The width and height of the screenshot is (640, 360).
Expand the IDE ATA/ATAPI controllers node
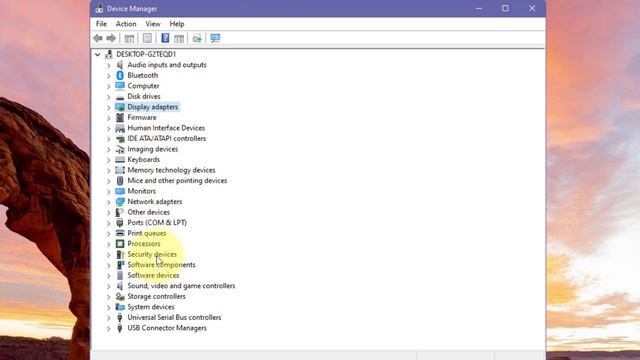pyautogui.click(x=109, y=139)
